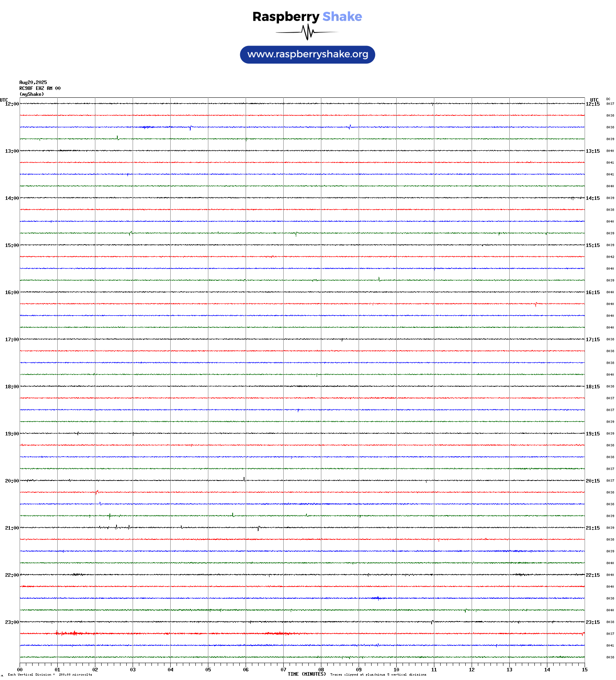Click the station label RC98F EHZ AM 00
This screenshot has height=680, width=616.
[x=40, y=88]
